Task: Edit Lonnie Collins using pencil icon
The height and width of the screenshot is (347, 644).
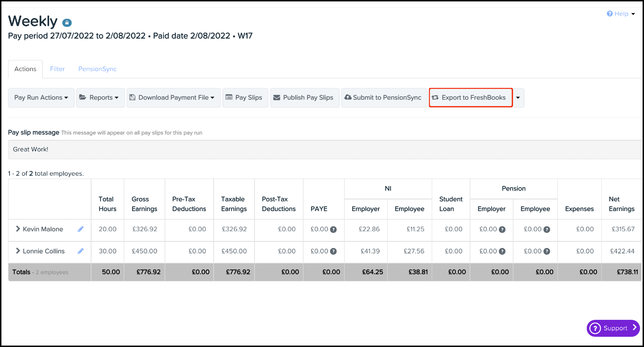Action: pyautogui.click(x=80, y=251)
